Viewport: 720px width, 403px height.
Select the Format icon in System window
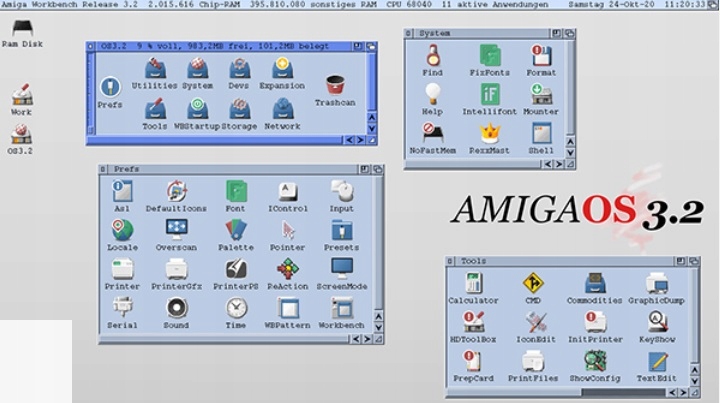click(541, 55)
